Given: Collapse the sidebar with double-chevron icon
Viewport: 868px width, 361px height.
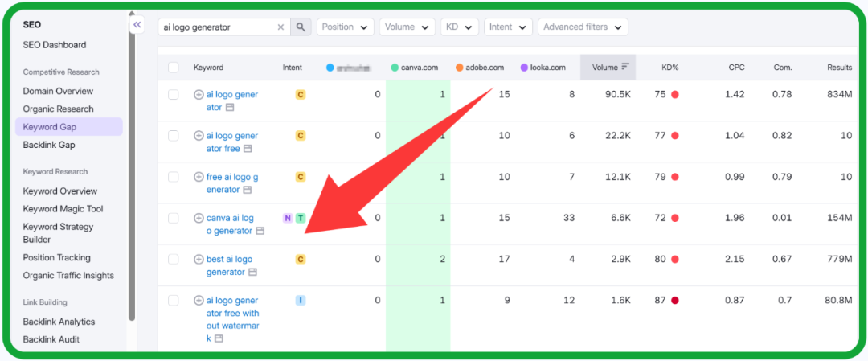Looking at the screenshot, I should pyautogui.click(x=137, y=25).
